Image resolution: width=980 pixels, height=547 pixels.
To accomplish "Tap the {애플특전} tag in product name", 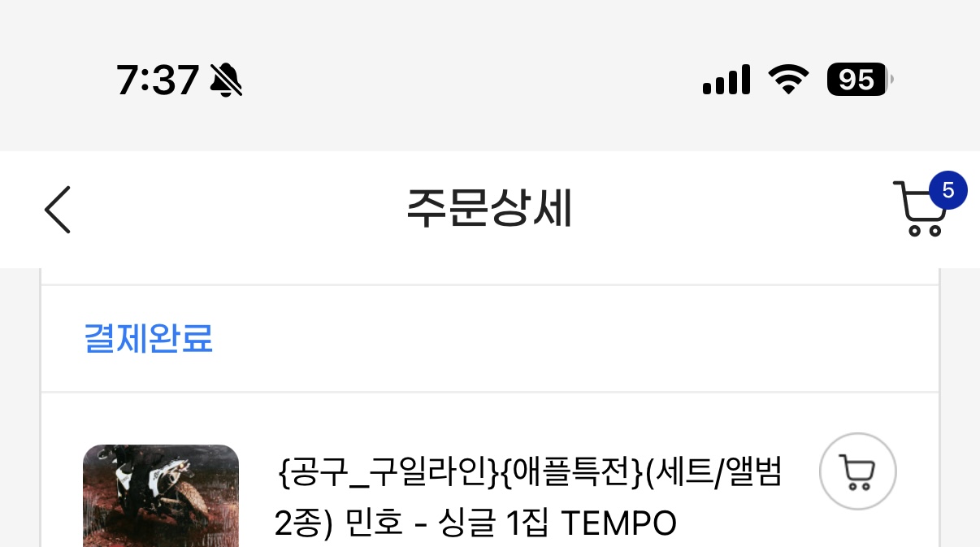I will click(571, 473).
